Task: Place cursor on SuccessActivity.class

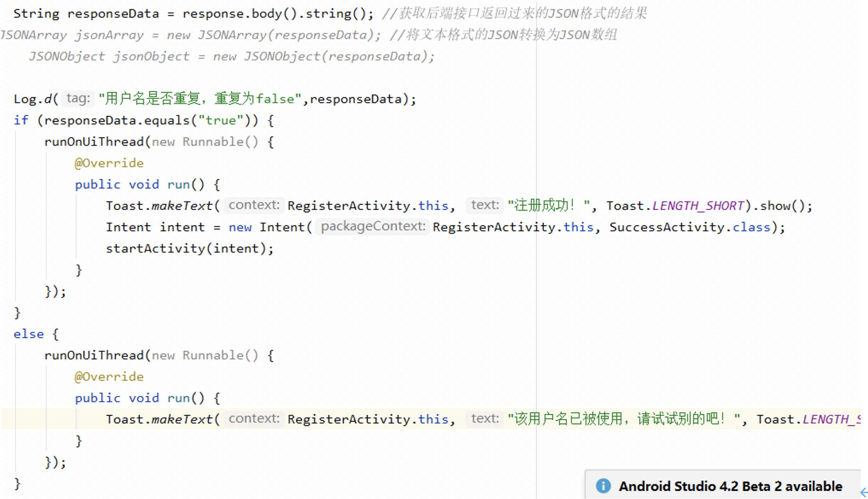Action: point(690,227)
